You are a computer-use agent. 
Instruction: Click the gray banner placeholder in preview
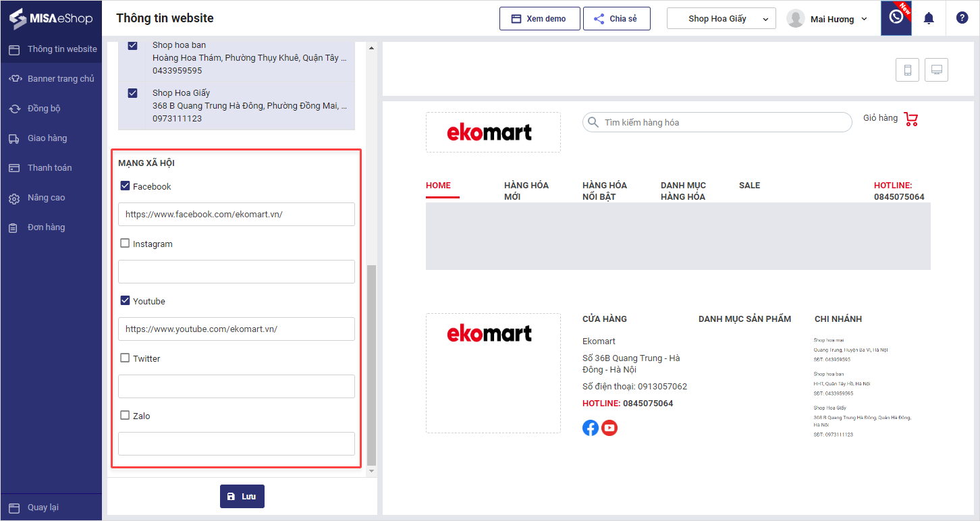tap(678, 236)
